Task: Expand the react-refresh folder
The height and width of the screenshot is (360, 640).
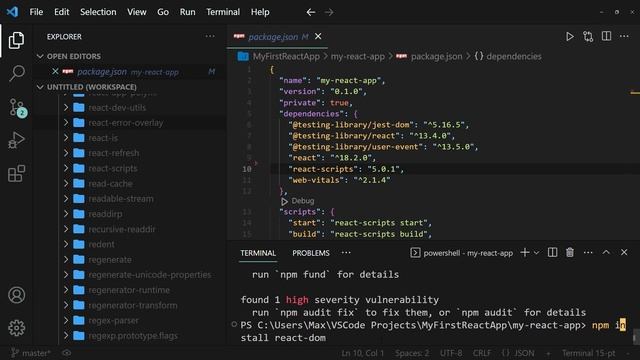Action: click(66, 153)
